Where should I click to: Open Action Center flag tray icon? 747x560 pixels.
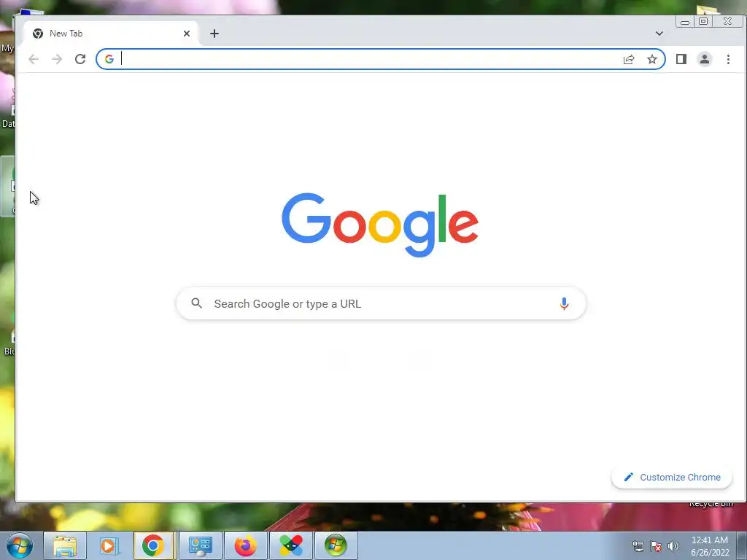click(656, 546)
